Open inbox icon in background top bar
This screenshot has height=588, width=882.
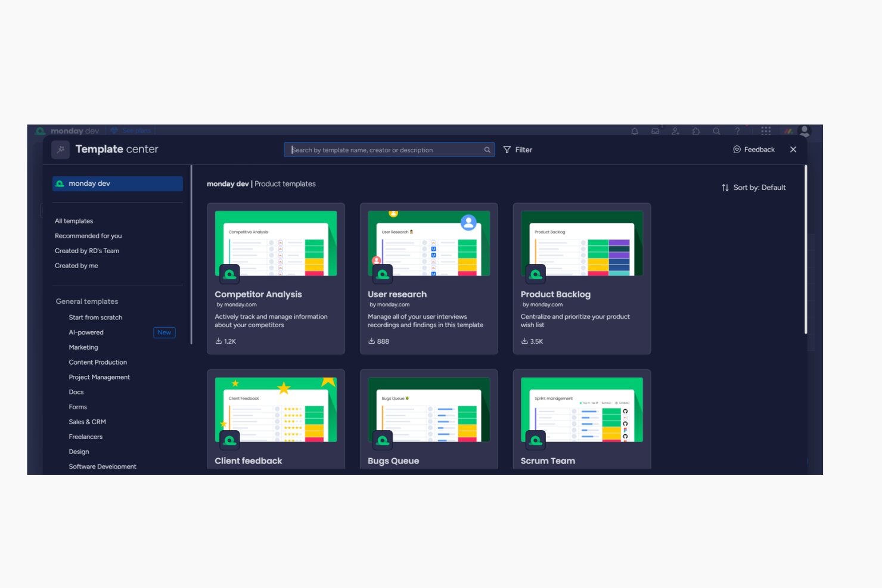655,131
